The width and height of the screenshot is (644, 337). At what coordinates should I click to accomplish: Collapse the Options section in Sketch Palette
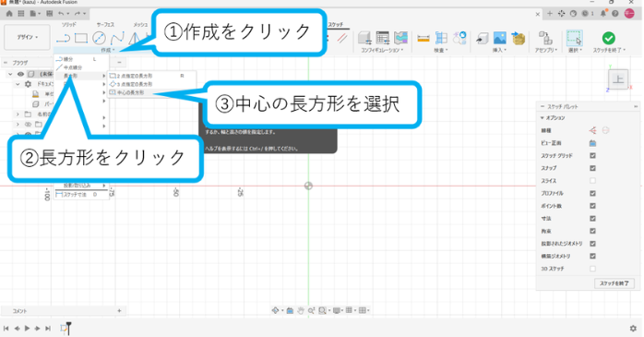pyautogui.click(x=543, y=118)
